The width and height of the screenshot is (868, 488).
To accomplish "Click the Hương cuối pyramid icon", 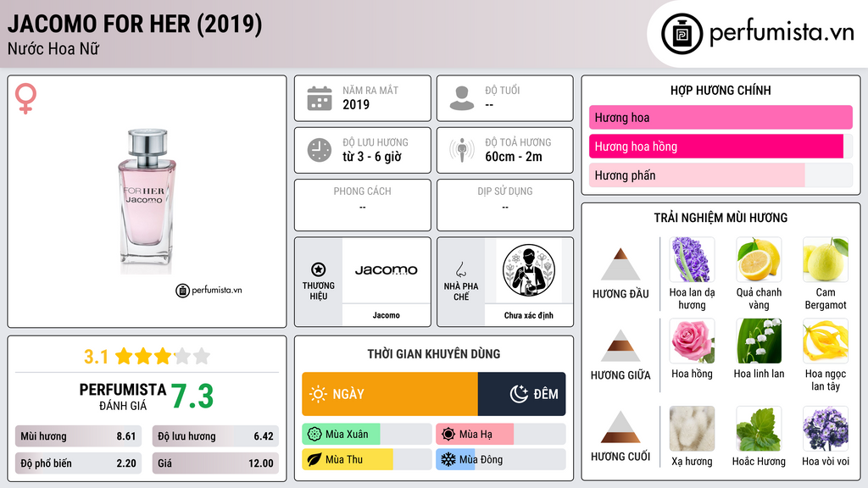I will coord(620,427).
